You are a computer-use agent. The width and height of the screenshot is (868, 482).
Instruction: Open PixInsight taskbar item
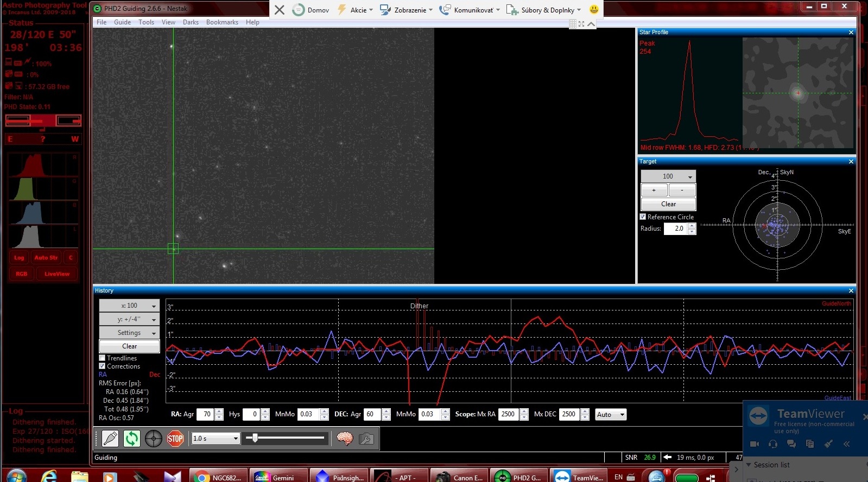tap(340, 476)
